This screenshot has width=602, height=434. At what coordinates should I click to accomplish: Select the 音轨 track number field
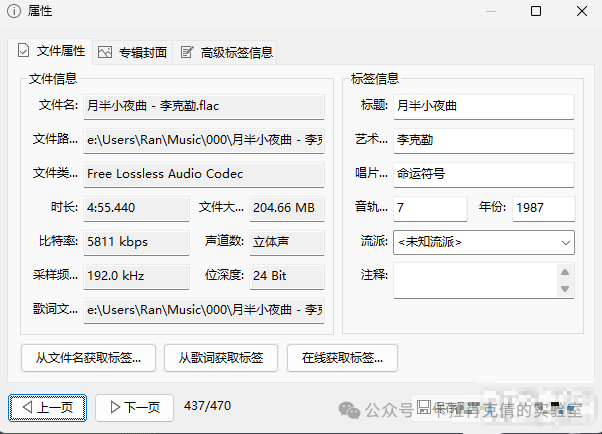click(430, 208)
